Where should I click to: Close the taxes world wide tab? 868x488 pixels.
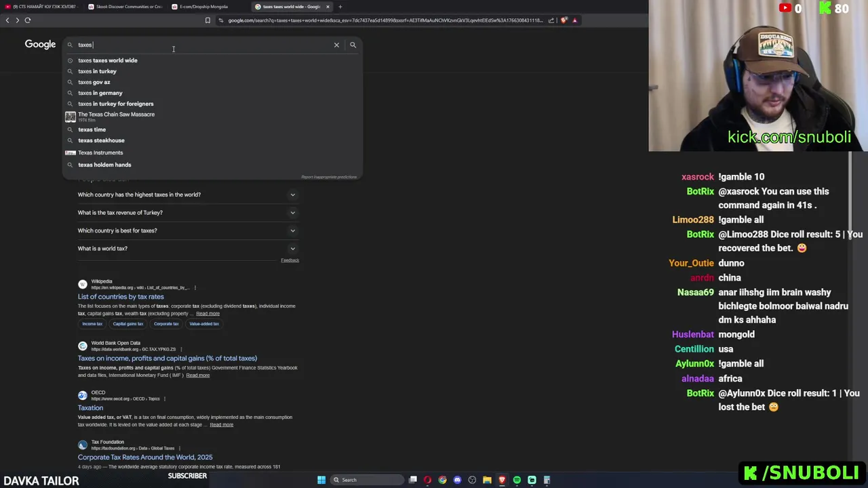pos(328,7)
